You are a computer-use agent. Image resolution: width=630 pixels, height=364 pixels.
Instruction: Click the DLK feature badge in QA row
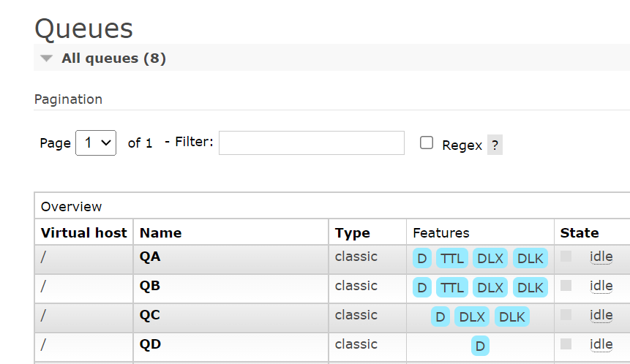pos(530,259)
